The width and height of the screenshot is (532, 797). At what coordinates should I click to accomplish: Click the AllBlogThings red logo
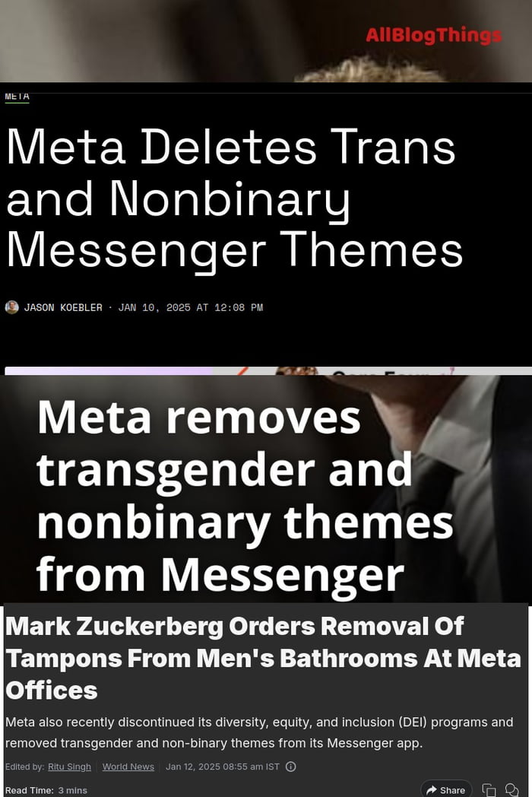coord(433,35)
